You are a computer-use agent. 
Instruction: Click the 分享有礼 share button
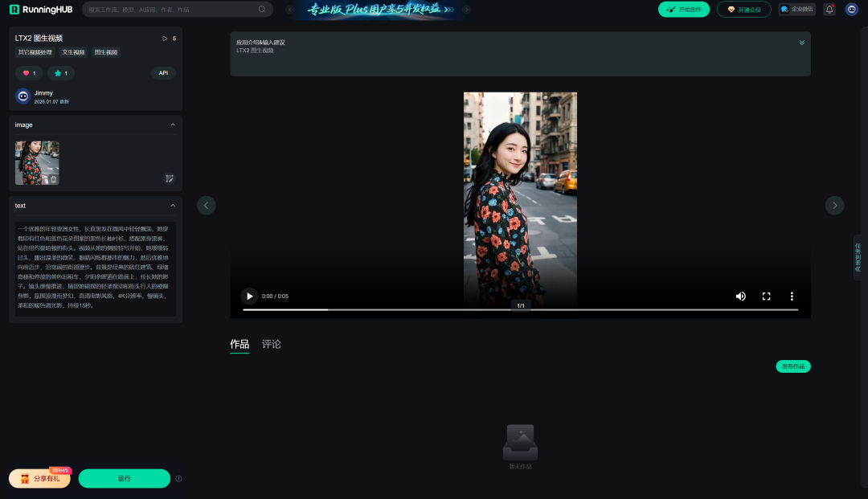tap(40, 479)
